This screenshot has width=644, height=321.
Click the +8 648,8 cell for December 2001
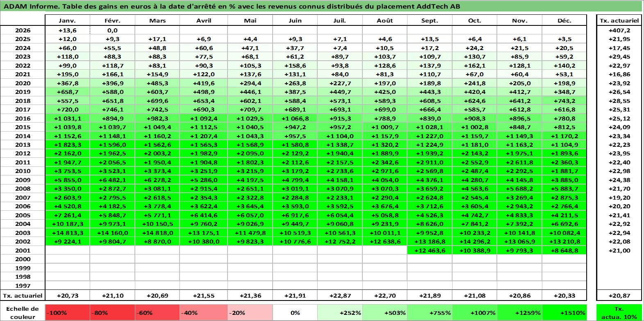pyautogui.click(x=564, y=250)
